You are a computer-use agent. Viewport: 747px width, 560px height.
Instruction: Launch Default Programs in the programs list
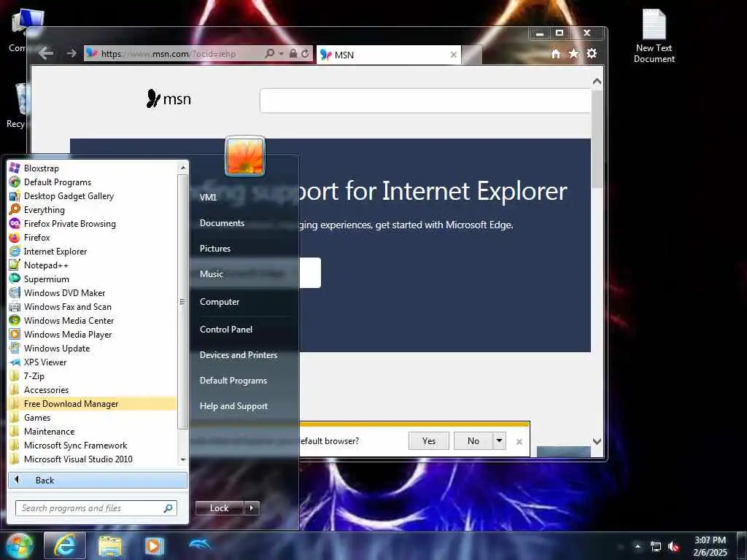(x=57, y=182)
